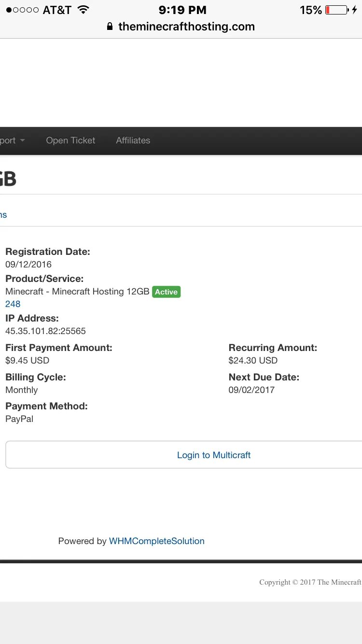362x644 pixels.
Task: Tap the cellular signal strength dots
Action: pyautogui.click(x=22, y=10)
